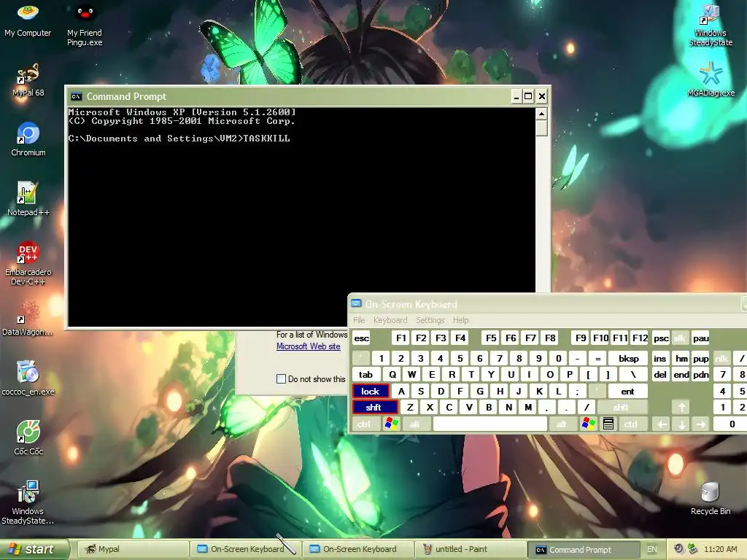The width and height of the screenshot is (747, 560).
Task: Click Command Prompt title bar icon
Action: tap(76, 97)
